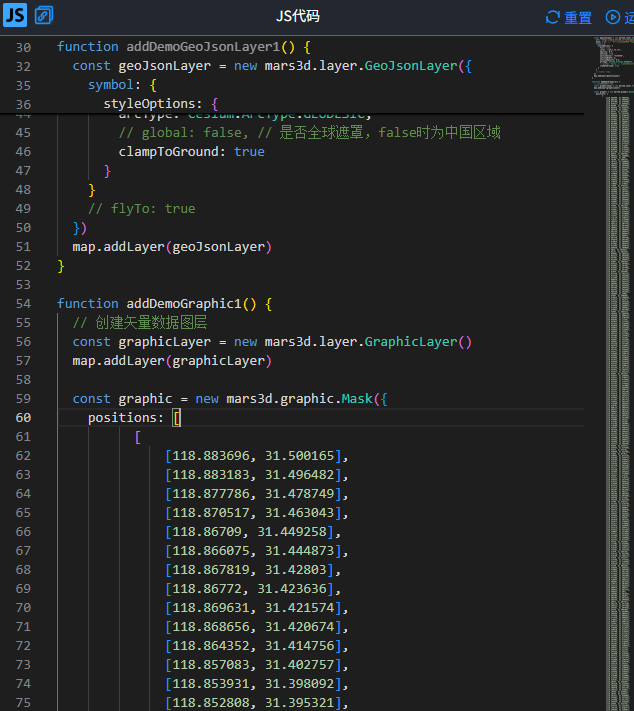Click comment '// 创建矢量数据图层'

(140, 322)
